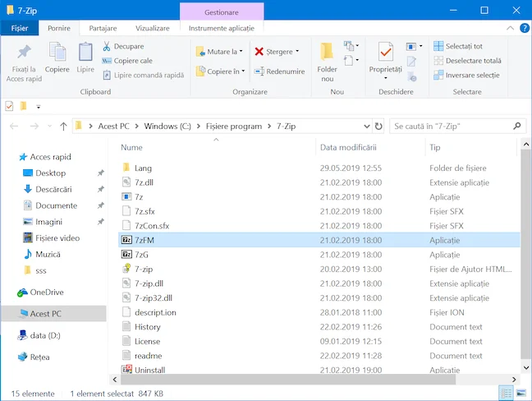The width and height of the screenshot is (532, 401).
Task: Open the new item dropdown in Nou group
Action: pos(351,46)
